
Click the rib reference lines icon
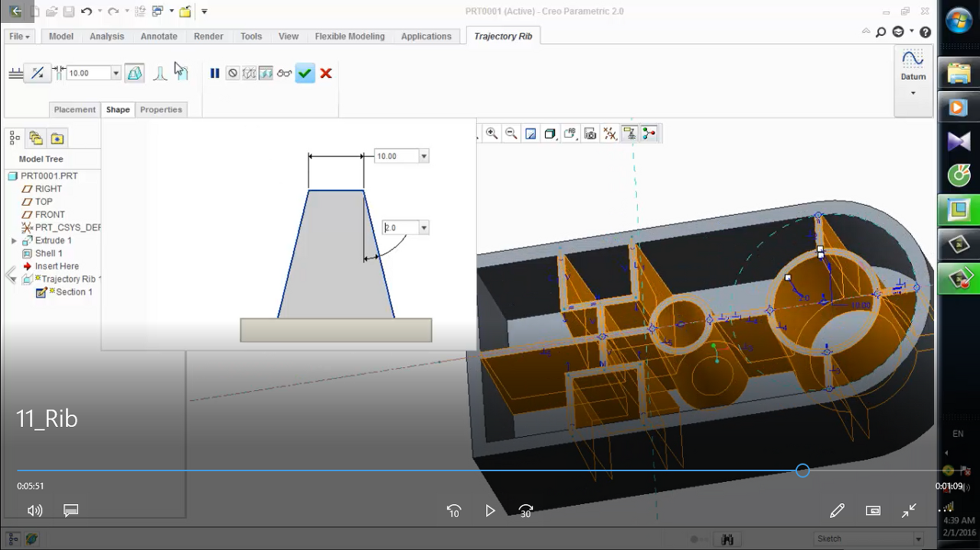pos(16,73)
